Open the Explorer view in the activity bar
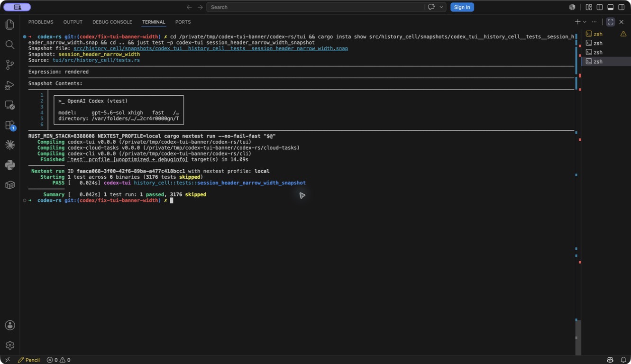 coord(10,25)
